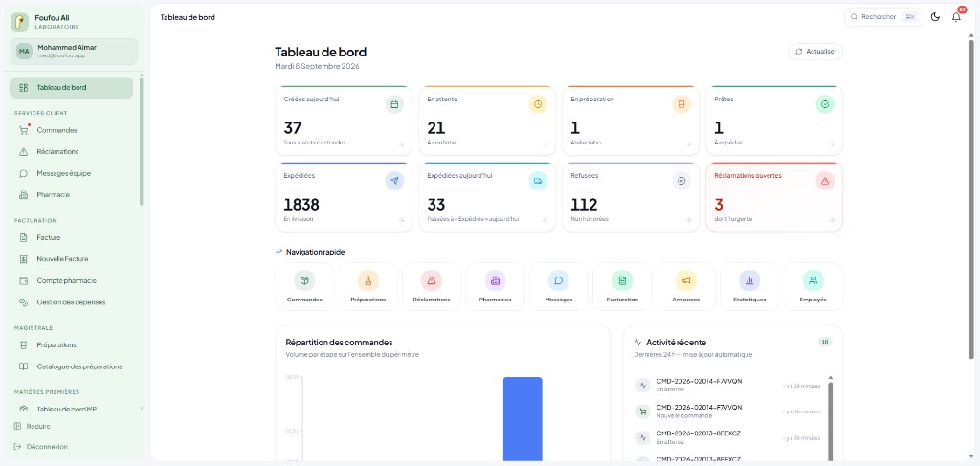This screenshot has width=980, height=466.
Task: Click the sidebar scrollbar thumb
Action: 142,142
